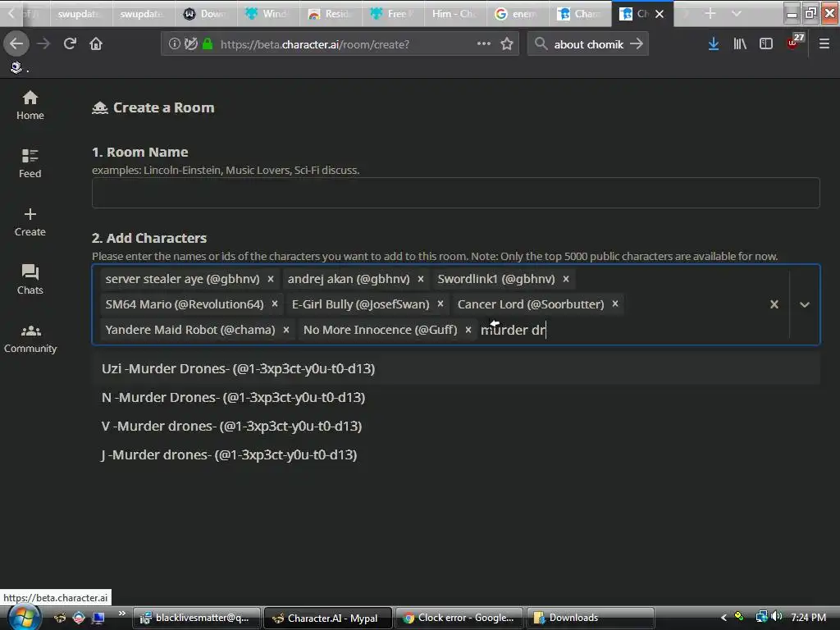Image resolution: width=840 pixels, height=630 pixels.
Task: Open the Chats section
Action: (x=30, y=281)
